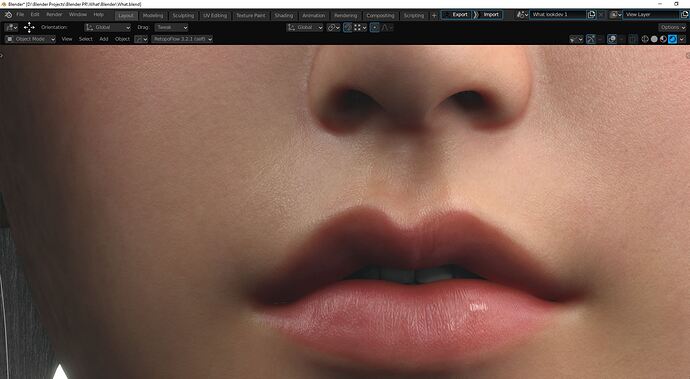Switch to the Sculpting workspace tab
Image resolution: width=690 pixels, height=379 pixels.
coord(183,15)
